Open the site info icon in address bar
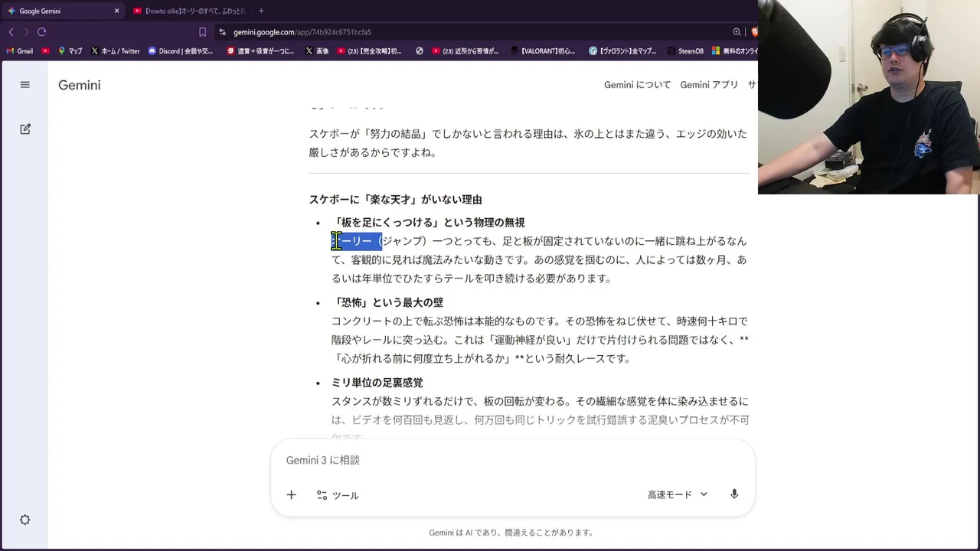 [222, 32]
